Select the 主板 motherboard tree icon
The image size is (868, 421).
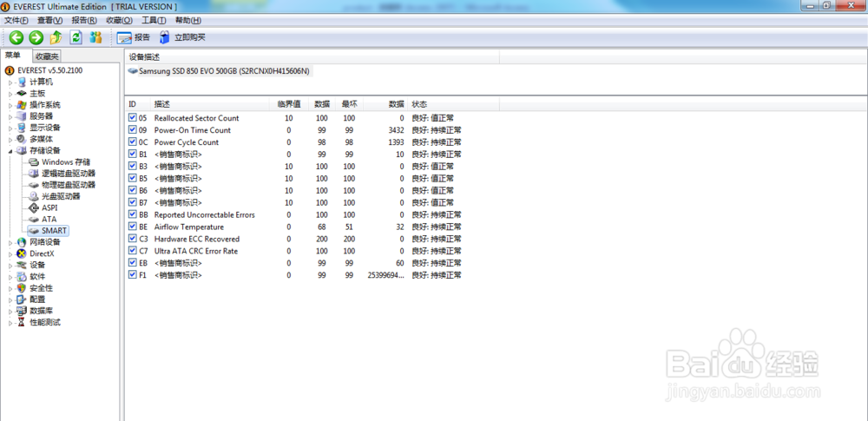coord(22,94)
